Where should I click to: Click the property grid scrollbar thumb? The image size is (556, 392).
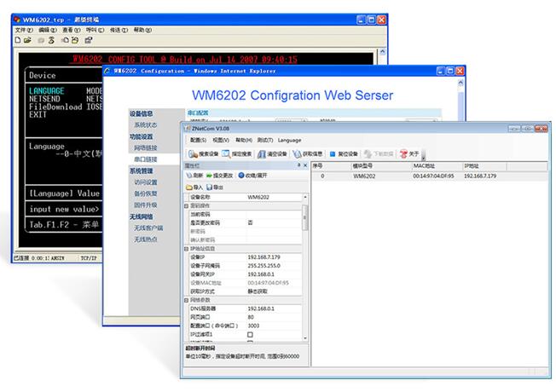[305, 217]
